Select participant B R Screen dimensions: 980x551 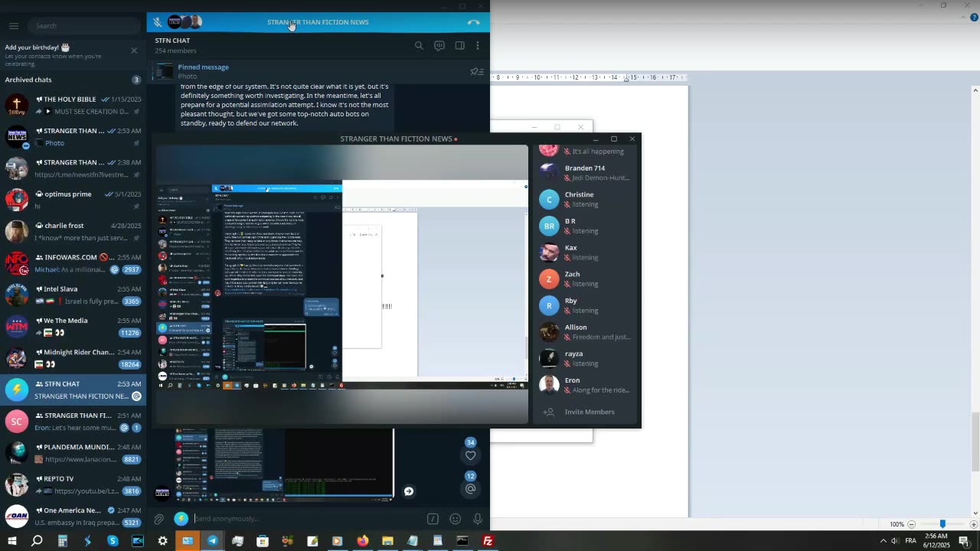[586, 226]
